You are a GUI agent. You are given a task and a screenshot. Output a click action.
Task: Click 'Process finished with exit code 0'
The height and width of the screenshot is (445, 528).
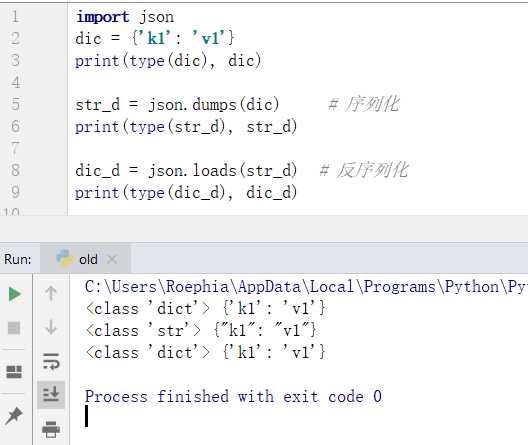233,396
